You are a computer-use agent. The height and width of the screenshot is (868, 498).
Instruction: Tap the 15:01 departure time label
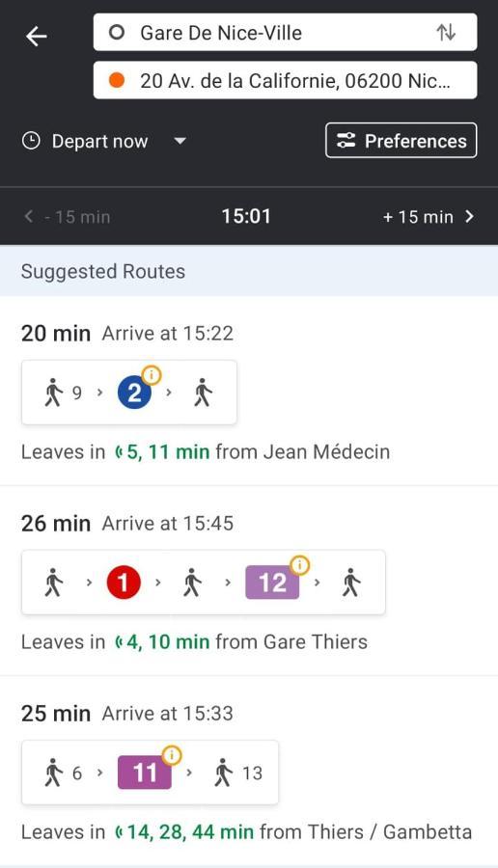[246, 216]
